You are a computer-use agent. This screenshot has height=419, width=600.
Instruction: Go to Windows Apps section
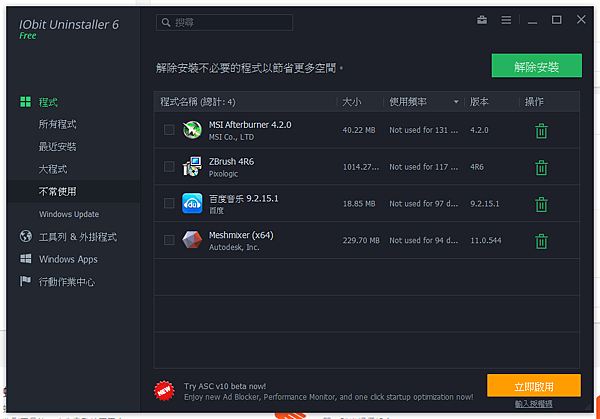coord(68,259)
